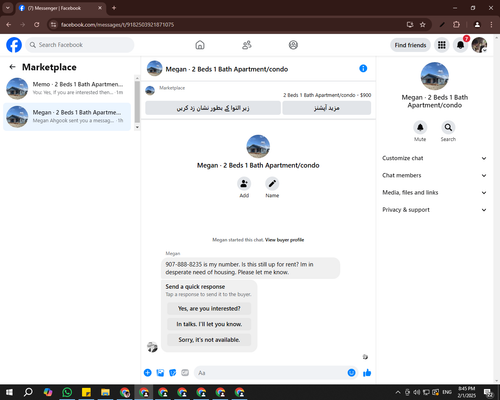Image resolution: width=500 pixels, height=400 pixels.
Task: Open the emoji picker in message box
Action: [351, 373]
